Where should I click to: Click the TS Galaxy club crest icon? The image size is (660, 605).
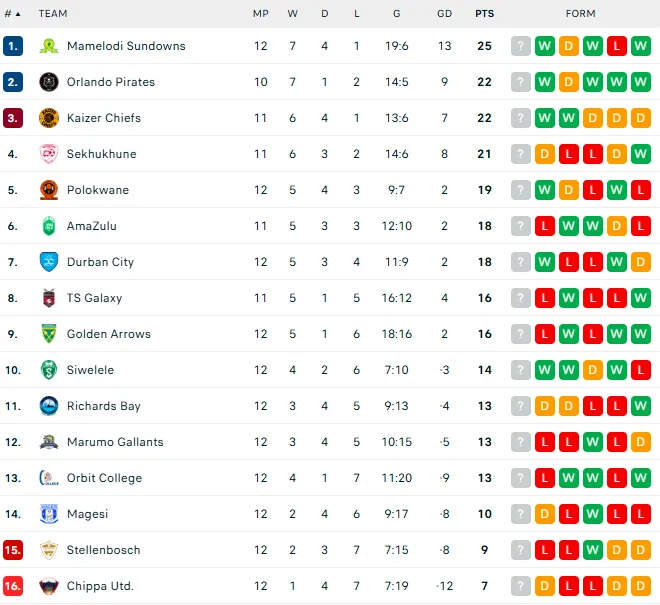[x=49, y=298]
